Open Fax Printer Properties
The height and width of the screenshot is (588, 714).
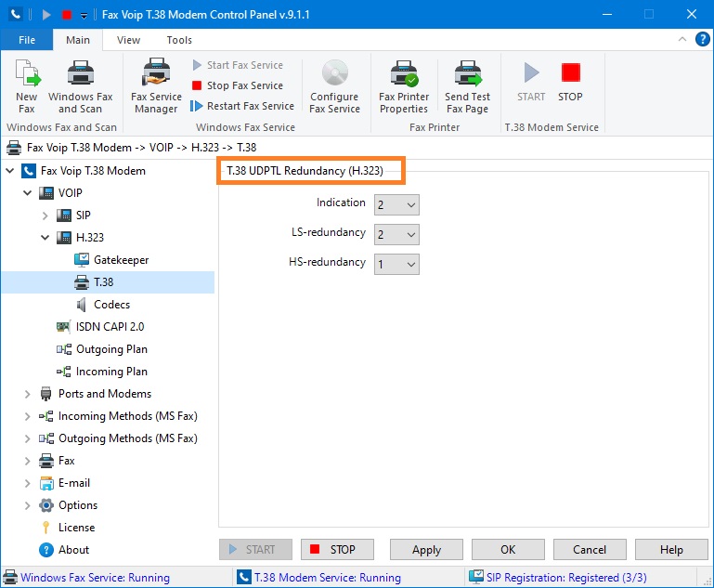point(404,86)
